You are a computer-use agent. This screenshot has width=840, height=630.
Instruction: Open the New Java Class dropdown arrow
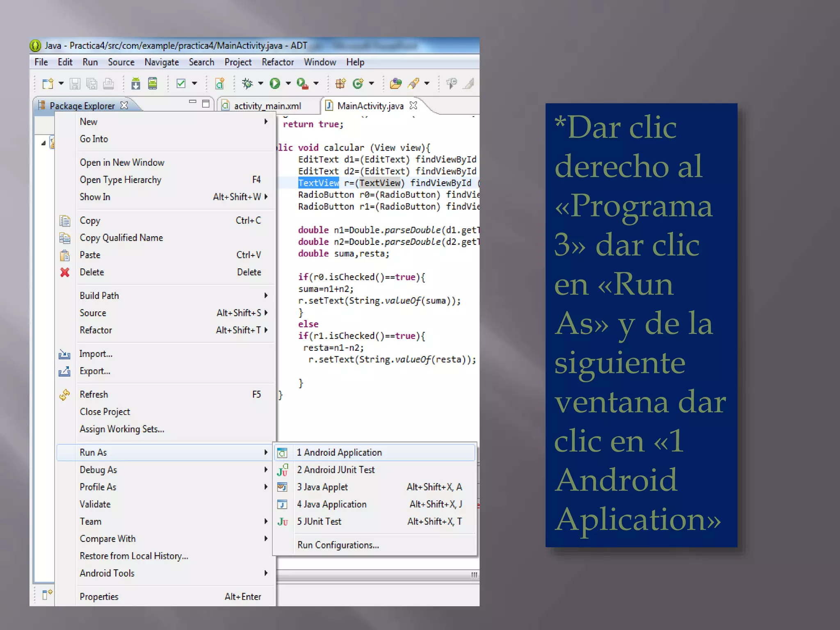click(x=372, y=84)
